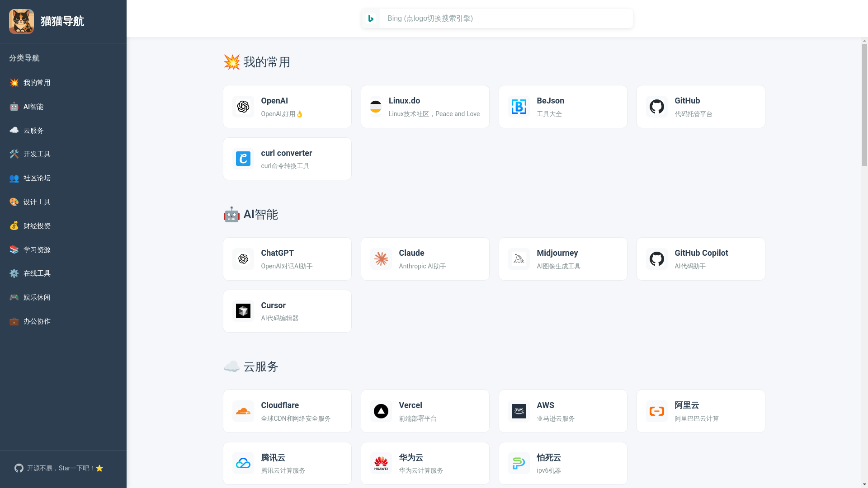This screenshot has width=868, height=488.
Task: Click the Linux.do logo icon
Action: coord(376,107)
